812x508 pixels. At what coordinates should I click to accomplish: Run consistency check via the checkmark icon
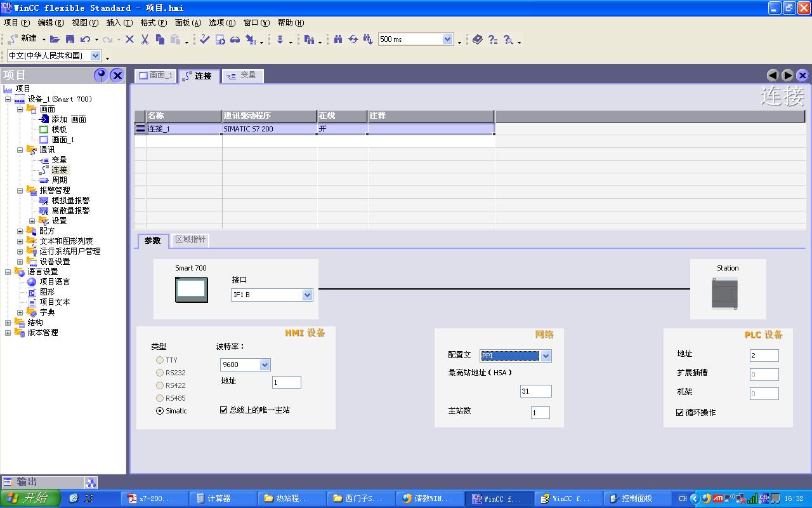(204, 39)
